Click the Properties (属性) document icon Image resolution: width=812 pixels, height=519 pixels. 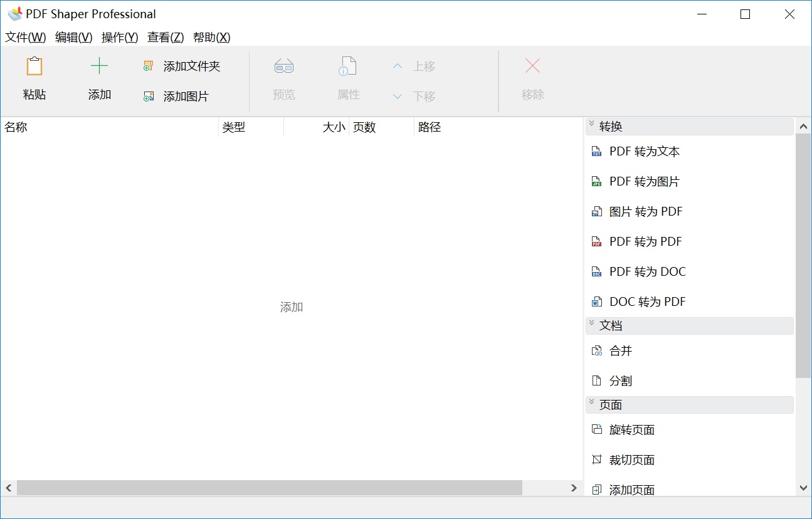coord(348,66)
